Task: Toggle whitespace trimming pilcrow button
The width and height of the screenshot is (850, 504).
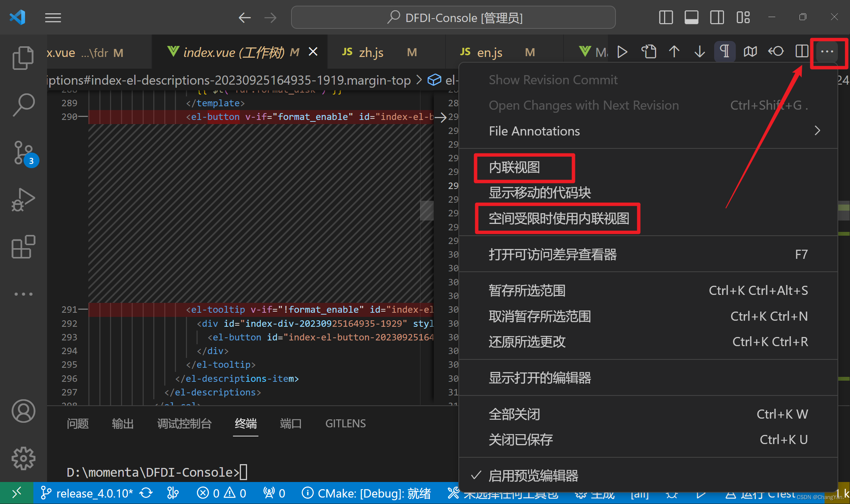Action: (724, 52)
